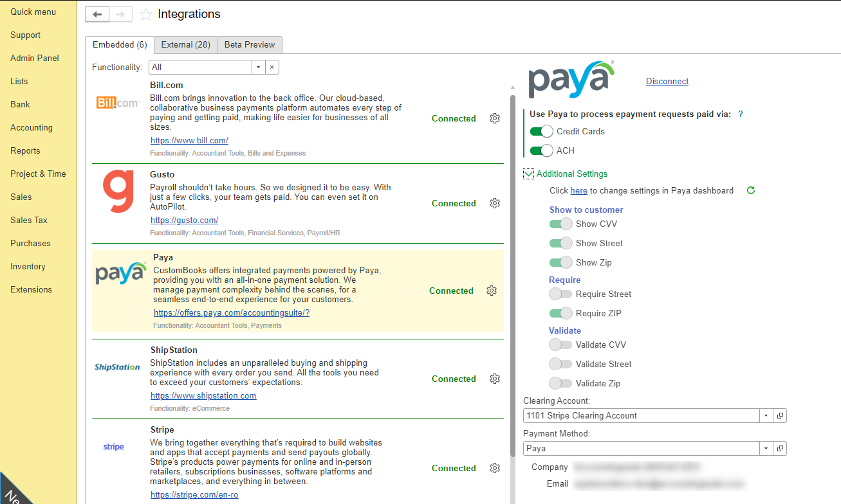Click 'here' link to change Paya settings
841x504 pixels.
pos(578,190)
